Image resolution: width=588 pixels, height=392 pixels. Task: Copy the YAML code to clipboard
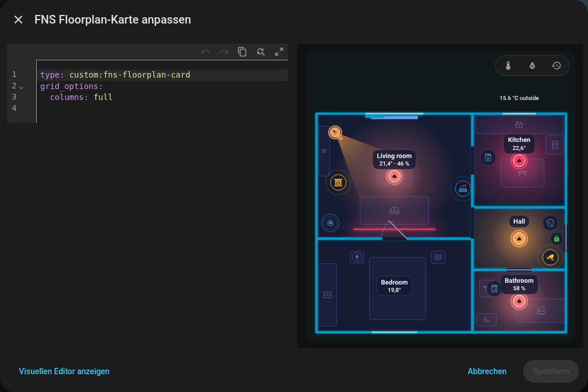[x=242, y=52]
